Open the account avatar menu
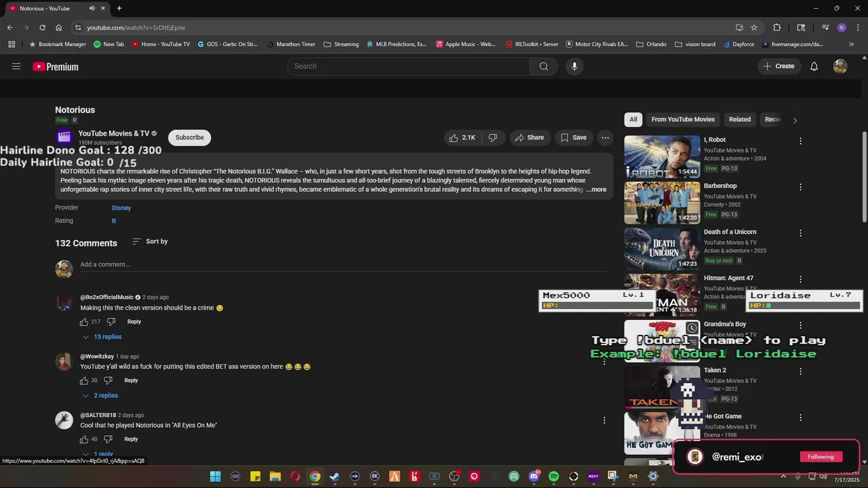Screen dimensions: 868x488 840,66
